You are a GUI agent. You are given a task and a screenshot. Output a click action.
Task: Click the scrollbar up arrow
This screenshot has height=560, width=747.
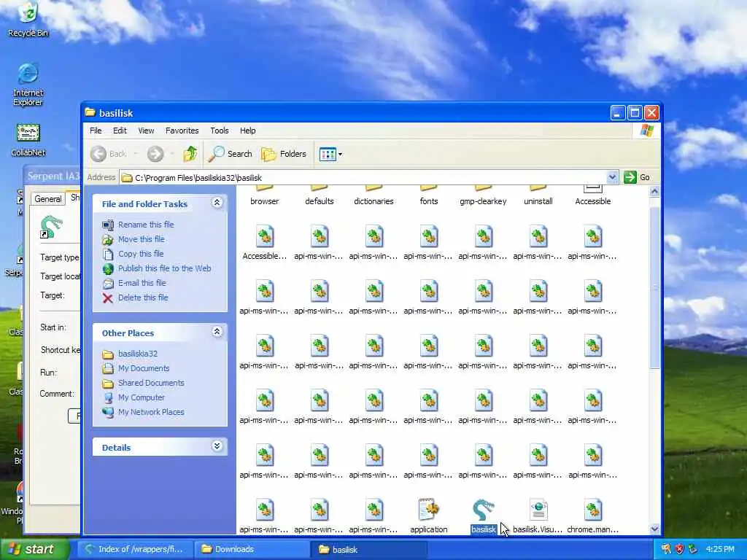(x=654, y=192)
